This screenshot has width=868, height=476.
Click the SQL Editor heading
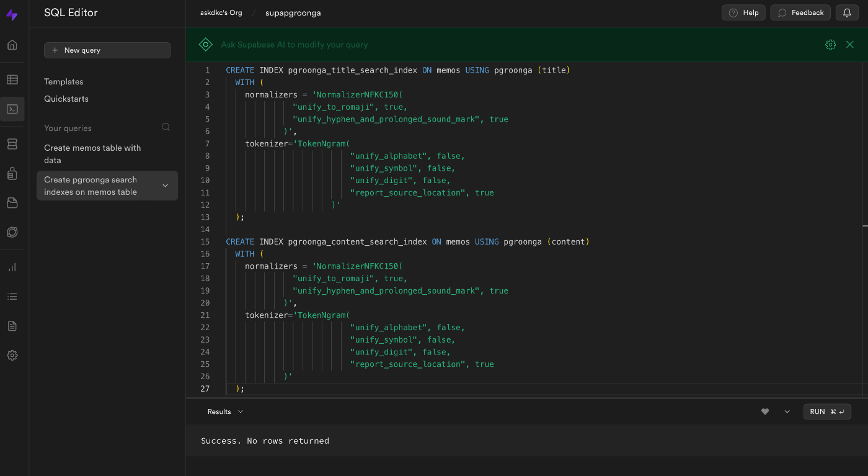(71, 12)
